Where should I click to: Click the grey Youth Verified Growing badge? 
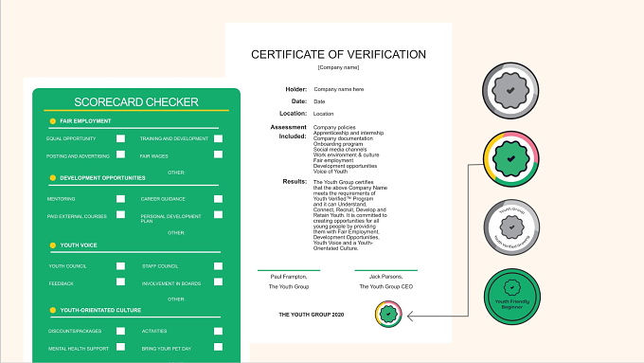tap(511, 227)
